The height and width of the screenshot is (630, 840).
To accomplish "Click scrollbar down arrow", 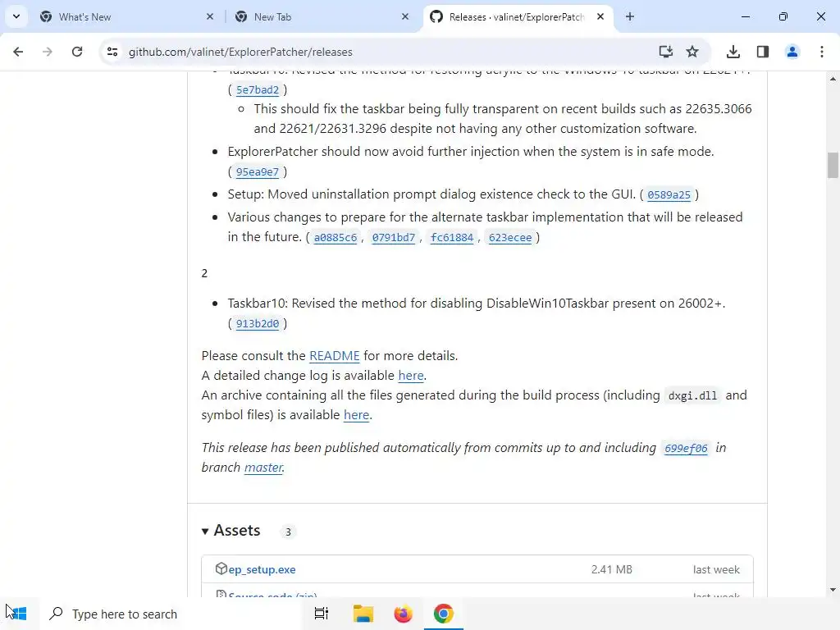I will point(833,590).
